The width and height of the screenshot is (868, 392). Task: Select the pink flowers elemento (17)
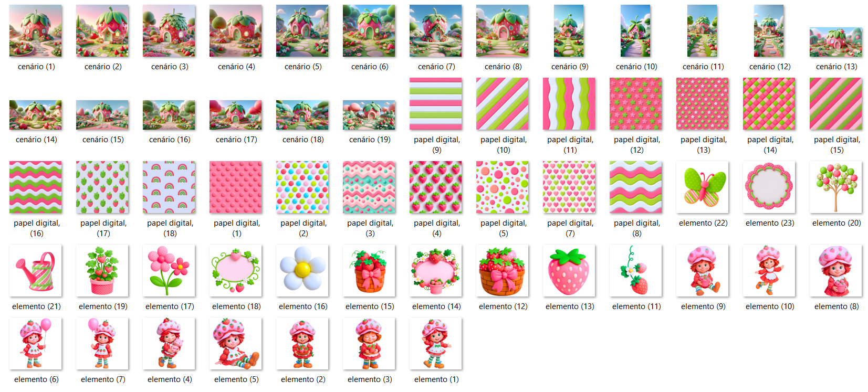169,271
